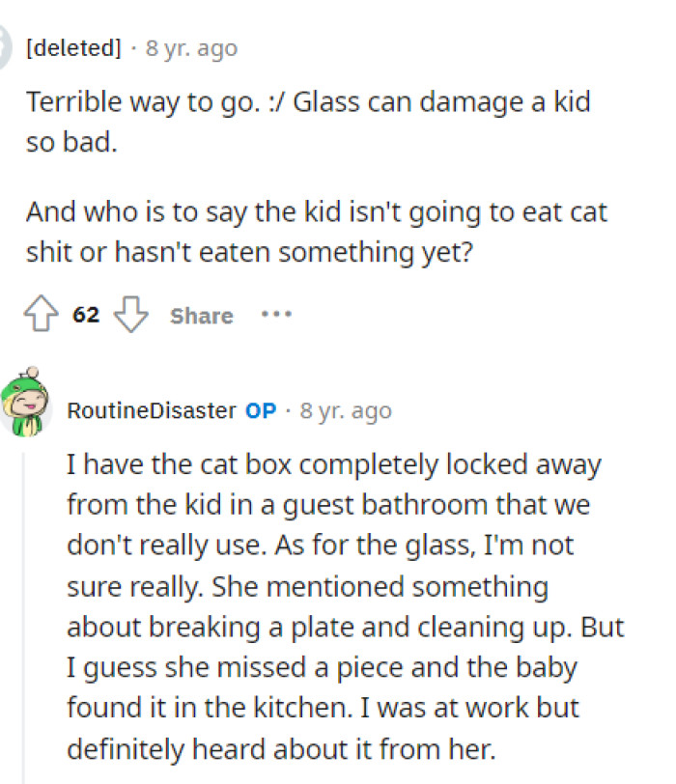Viewport: 676px width, 784px height.
Task: Open the overflow menu beside Share
Action: tap(276, 313)
